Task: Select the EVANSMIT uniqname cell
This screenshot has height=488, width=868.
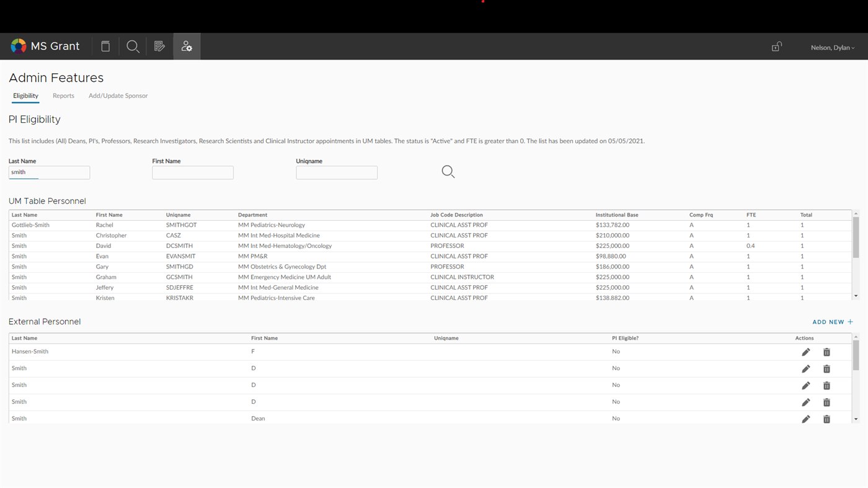Action: coord(181,256)
